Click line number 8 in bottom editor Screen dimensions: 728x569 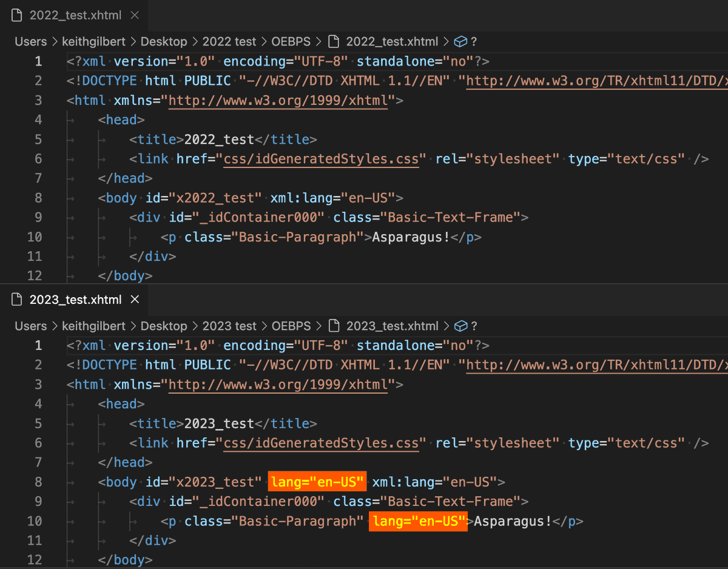tap(38, 482)
